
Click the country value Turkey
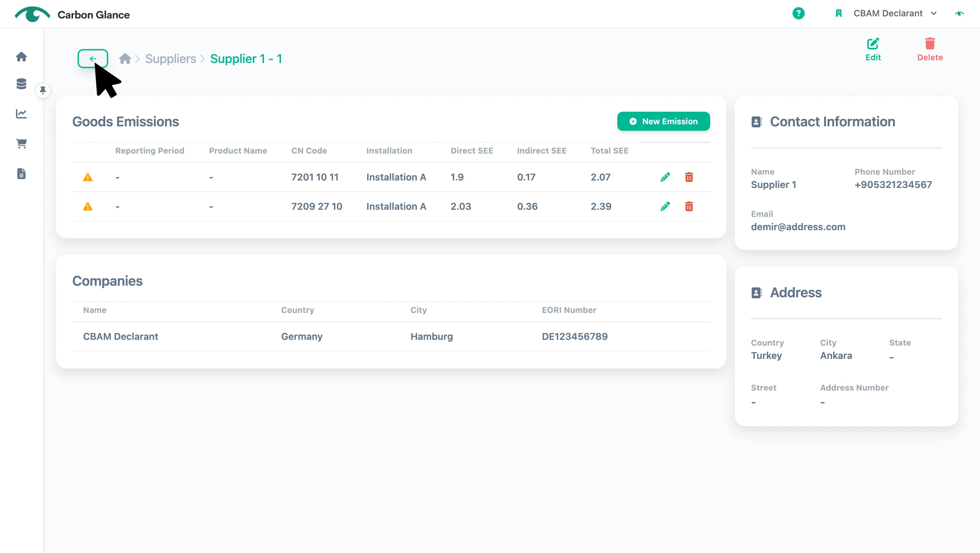[x=766, y=355]
